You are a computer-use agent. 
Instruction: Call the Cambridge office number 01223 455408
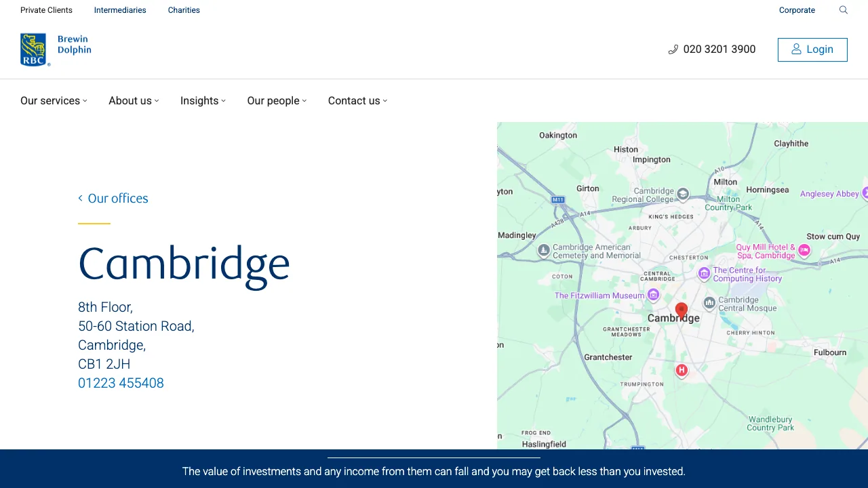(x=121, y=383)
